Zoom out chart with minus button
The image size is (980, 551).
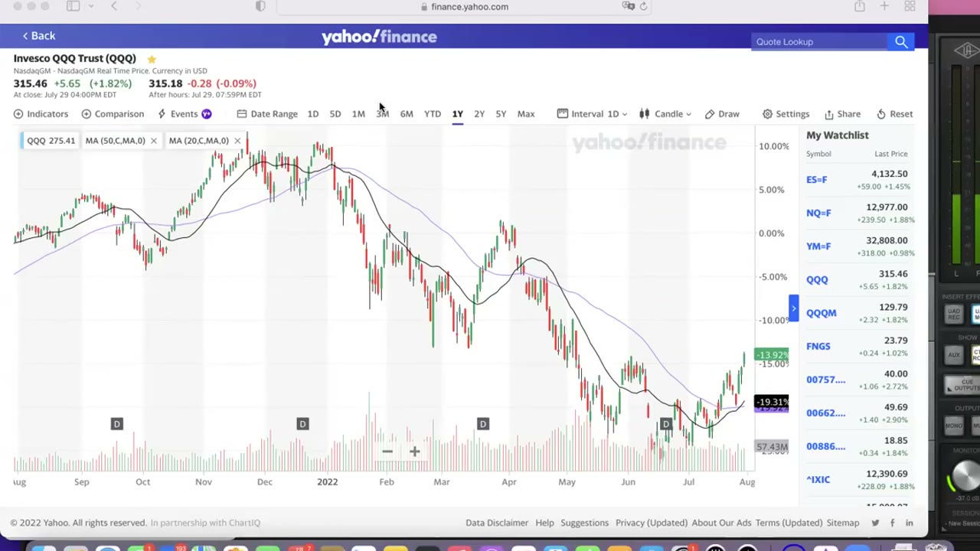[387, 452]
